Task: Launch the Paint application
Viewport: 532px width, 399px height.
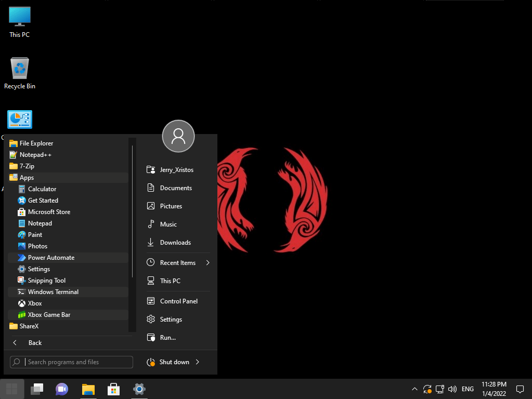Action: tap(35, 235)
